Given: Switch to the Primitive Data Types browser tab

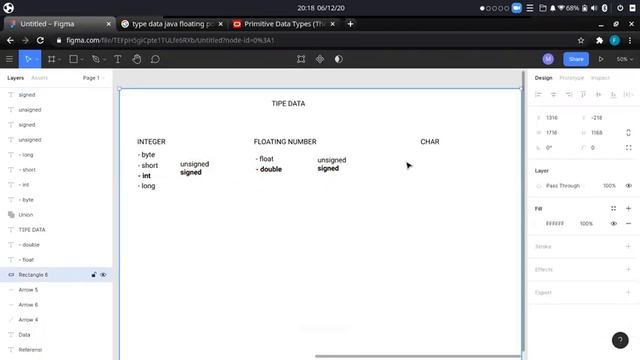Looking at the screenshot, I should coord(284,24).
